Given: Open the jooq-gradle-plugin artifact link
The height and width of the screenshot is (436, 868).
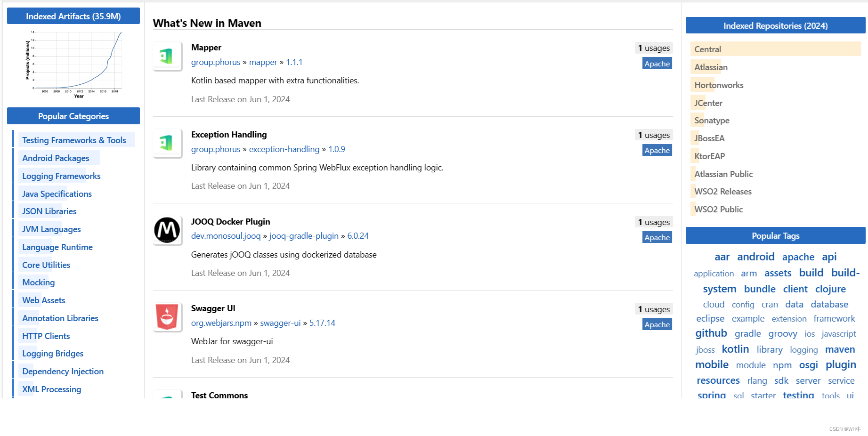Looking at the screenshot, I should 304,236.
